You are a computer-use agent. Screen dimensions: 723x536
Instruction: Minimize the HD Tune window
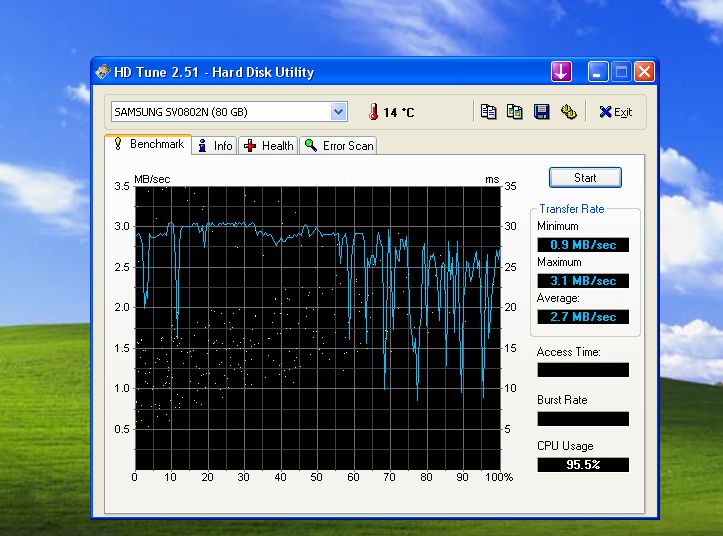point(598,72)
